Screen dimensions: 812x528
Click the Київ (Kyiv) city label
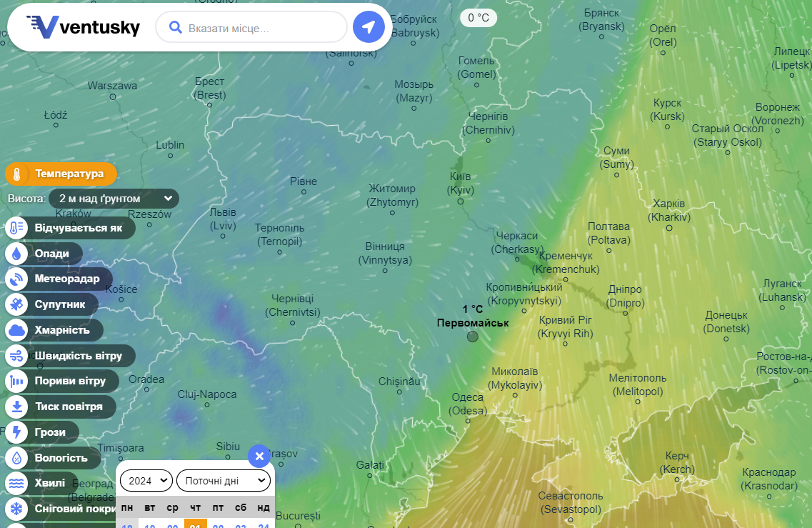(461, 184)
